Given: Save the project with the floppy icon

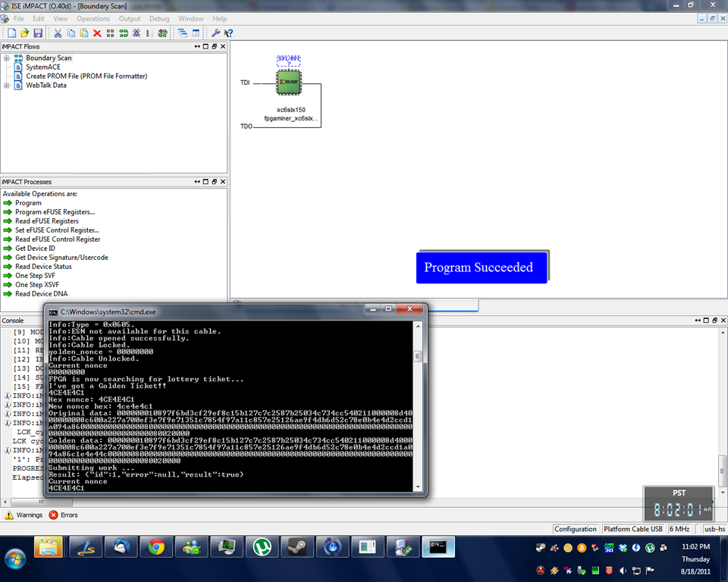Looking at the screenshot, I should click(38, 33).
